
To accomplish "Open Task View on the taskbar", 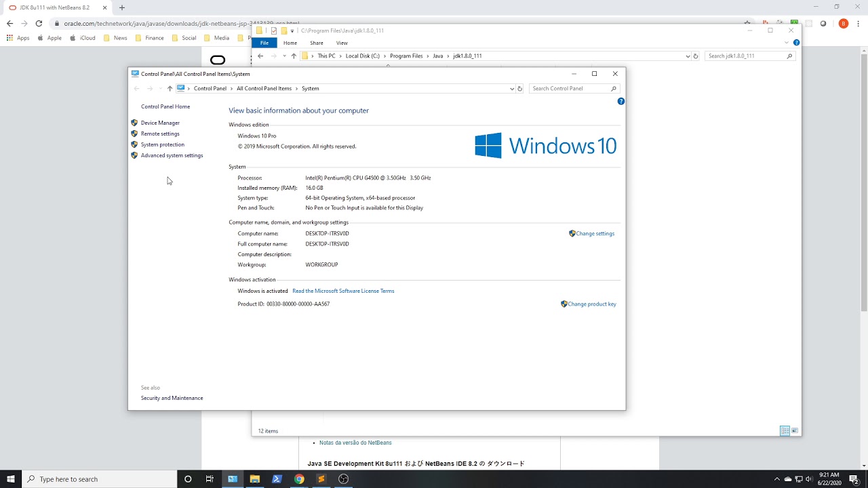I will (210, 479).
